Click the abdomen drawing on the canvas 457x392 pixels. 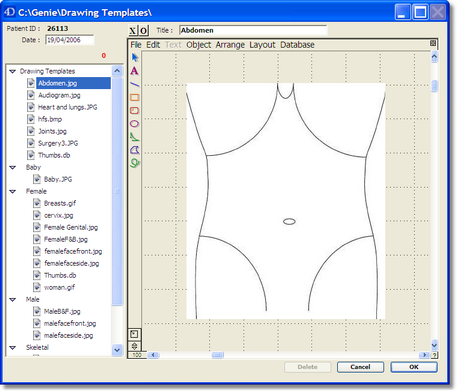pos(286,201)
